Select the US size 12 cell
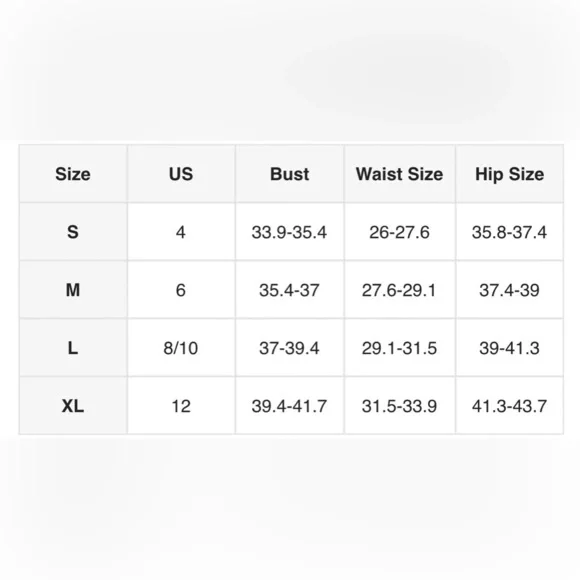 (181, 406)
